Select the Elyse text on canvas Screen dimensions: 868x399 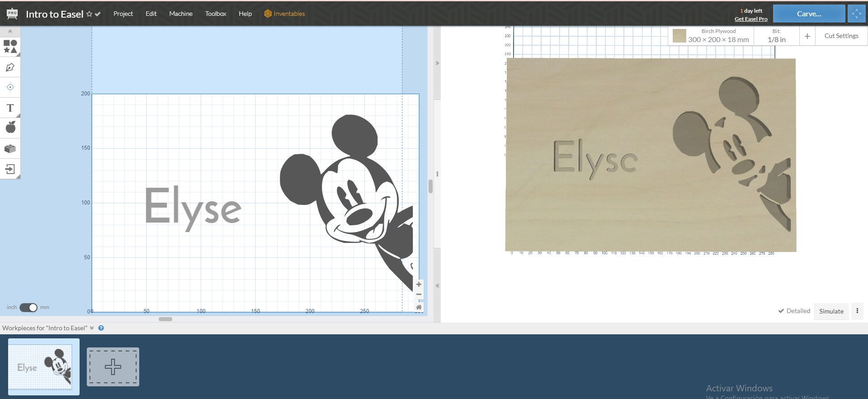pos(193,208)
